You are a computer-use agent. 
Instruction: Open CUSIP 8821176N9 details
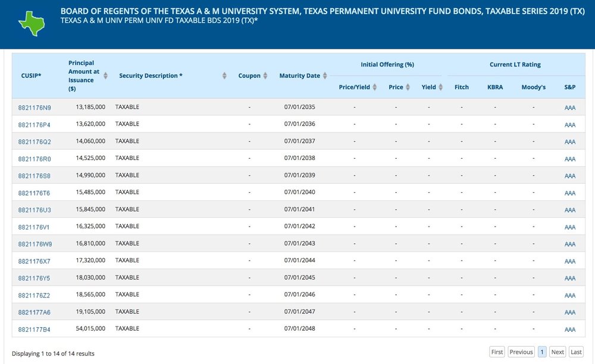(x=35, y=108)
